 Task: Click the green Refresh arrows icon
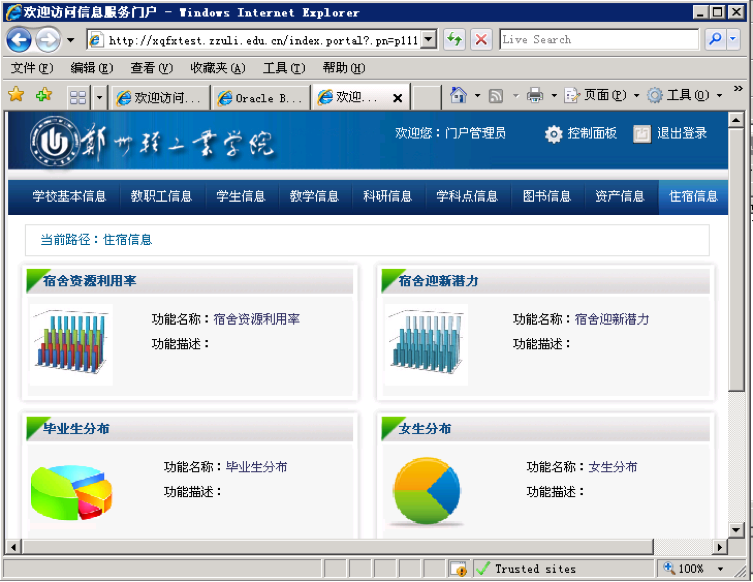pyautogui.click(x=454, y=39)
